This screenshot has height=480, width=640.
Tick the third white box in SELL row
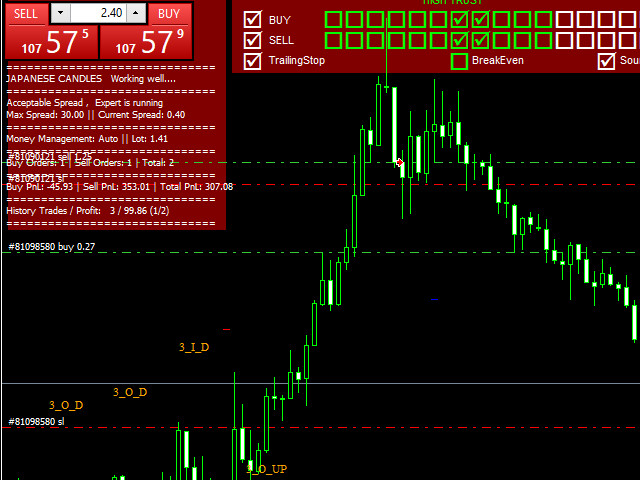click(607, 40)
